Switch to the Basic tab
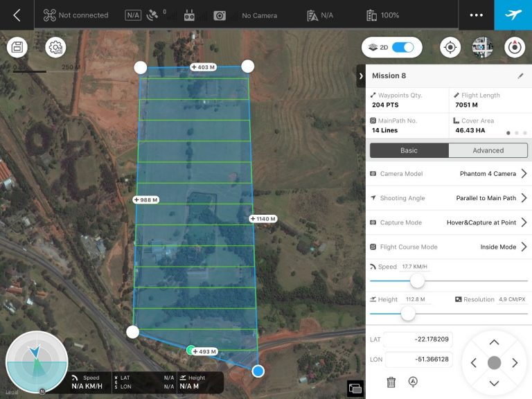 (x=409, y=150)
